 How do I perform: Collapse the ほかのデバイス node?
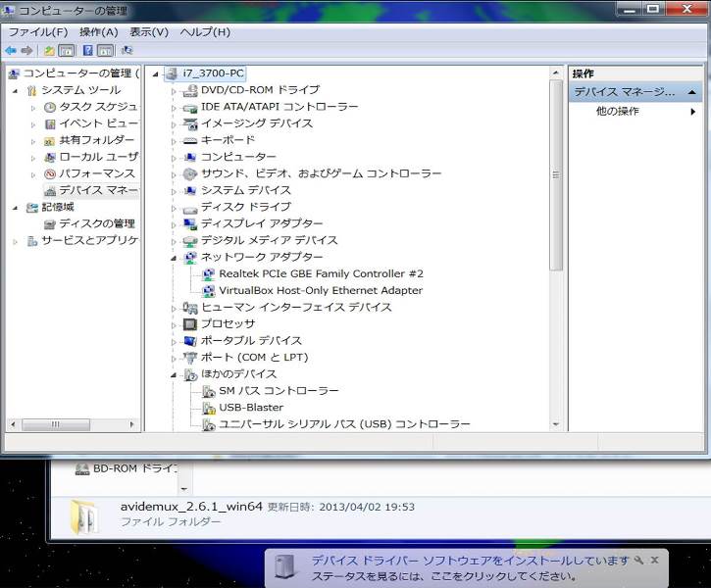pyautogui.click(x=174, y=375)
